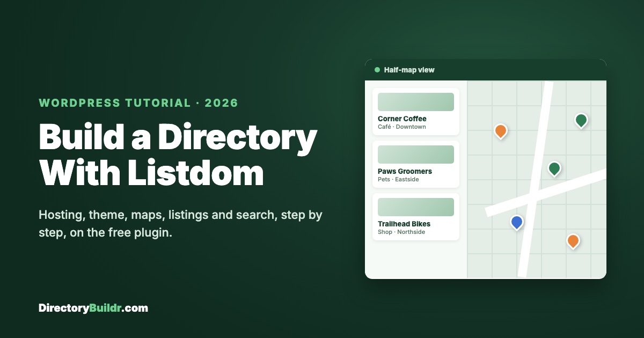Visit the DirectoryBuildr.com link
This screenshot has width=644, height=338.
click(x=93, y=308)
